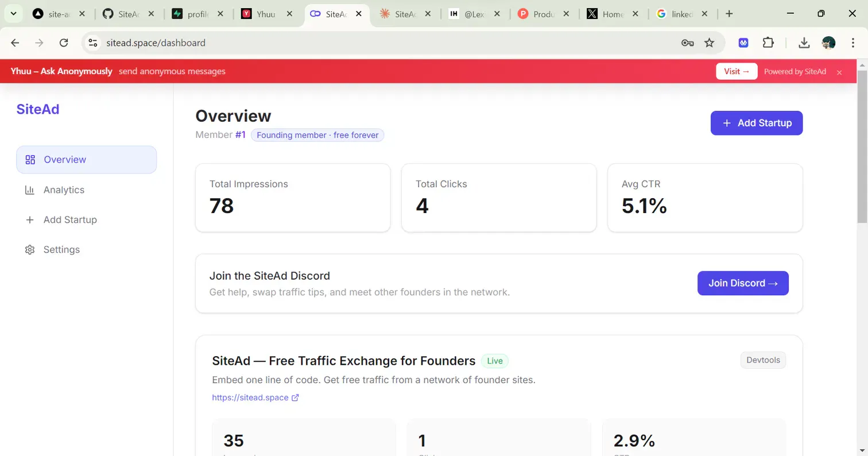Image resolution: width=868 pixels, height=456 pixels.
Task: Open the https://sitead.space link
Action: point(255,397)
